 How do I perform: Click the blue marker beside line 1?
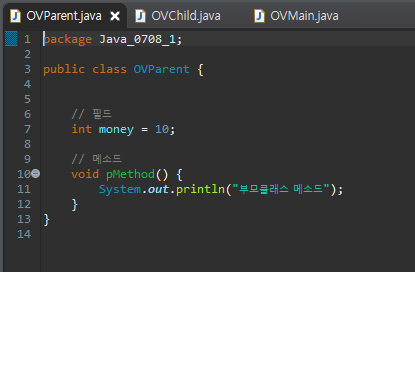pyautogui.click(x=11, y=38)
